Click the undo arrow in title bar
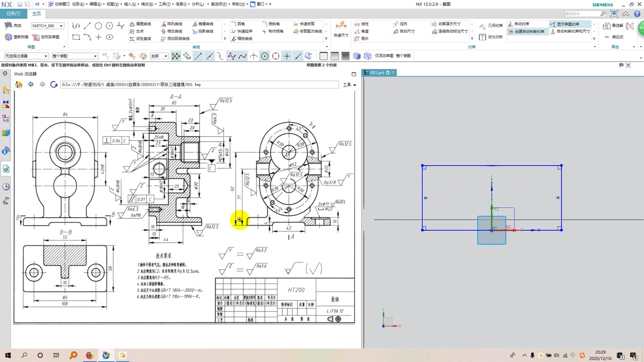The image size is (644, 362). (37, 4)
